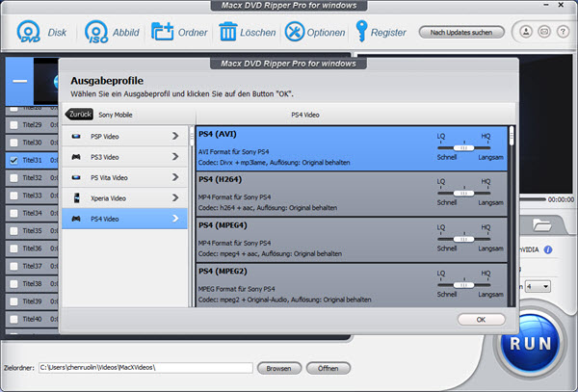Click the user account icon
This screenshot has height=392, width=578.
pyautogui.click(x=526, y=32)
